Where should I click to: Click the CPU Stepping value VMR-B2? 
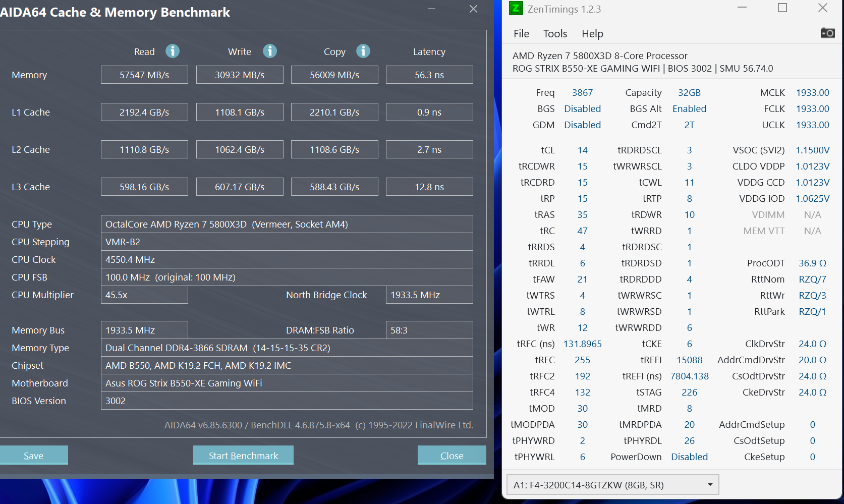[287, 242]
